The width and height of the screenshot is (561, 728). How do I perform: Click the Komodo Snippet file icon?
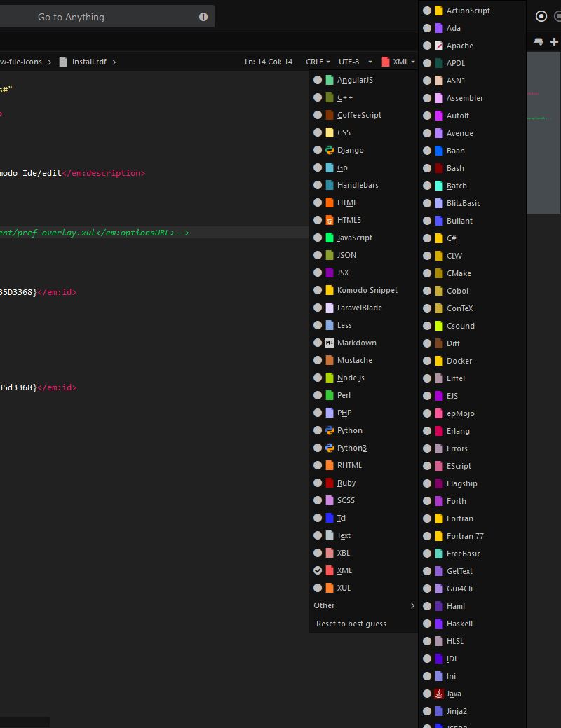(330, 290)
